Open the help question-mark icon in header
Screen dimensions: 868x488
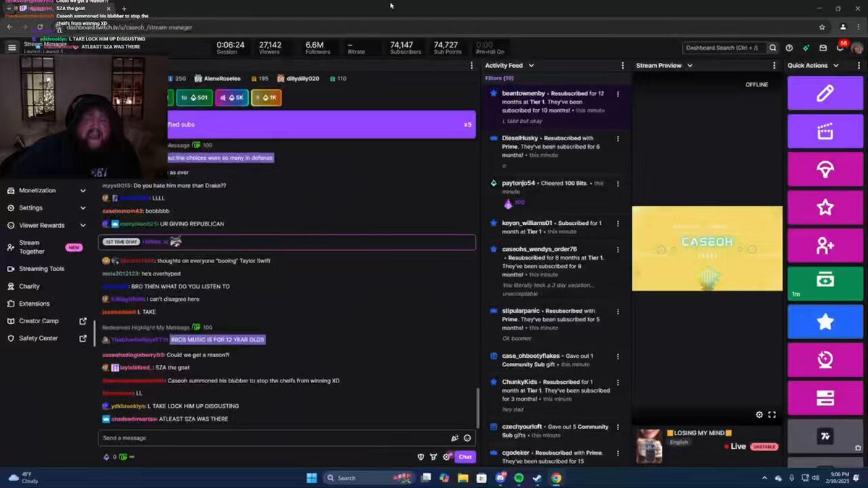click(x=789, y=48)
